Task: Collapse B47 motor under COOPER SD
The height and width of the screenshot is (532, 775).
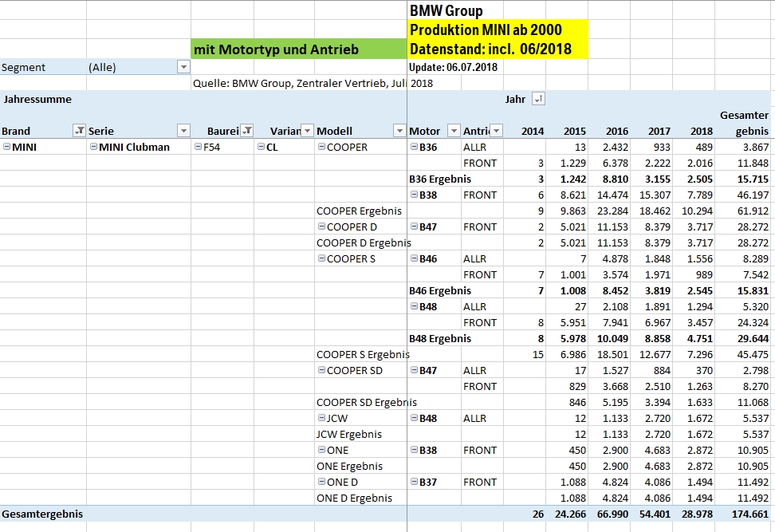Action: pyautogui.click(x=414, y=370)
